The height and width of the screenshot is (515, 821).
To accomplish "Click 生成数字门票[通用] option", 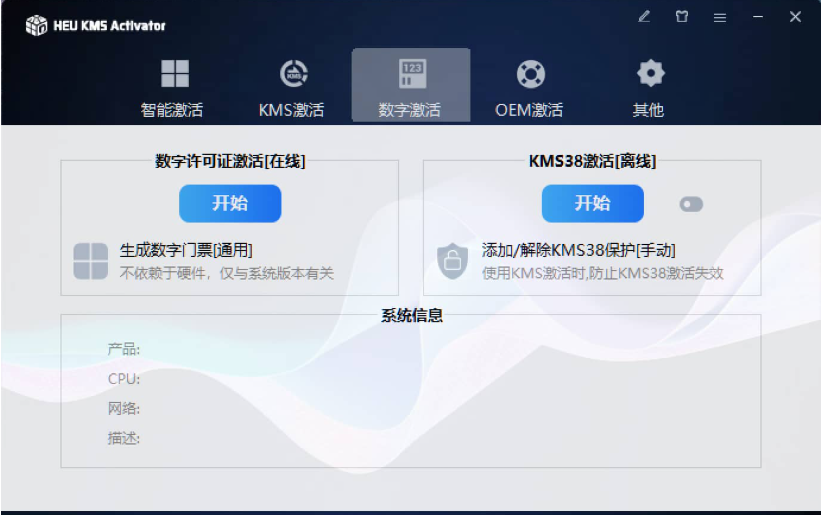I will click(x=186, y=250).
